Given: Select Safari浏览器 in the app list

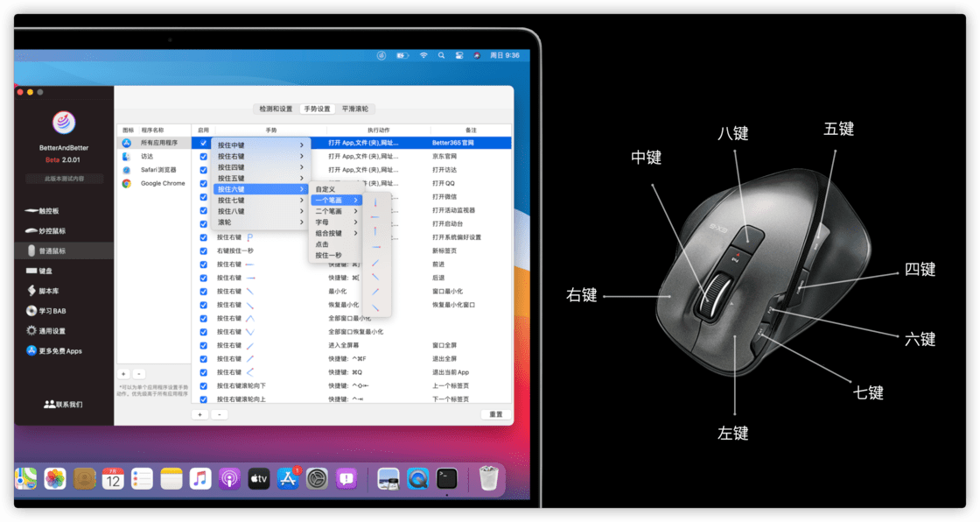Looking at the screenshot, I should (x=154, y=170).
